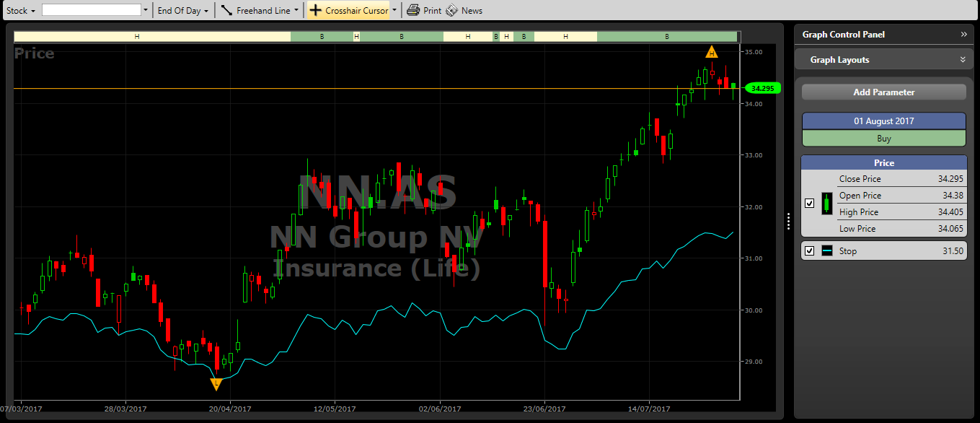Click the 14/07/2017 date axis label

(x=650, y=409)
